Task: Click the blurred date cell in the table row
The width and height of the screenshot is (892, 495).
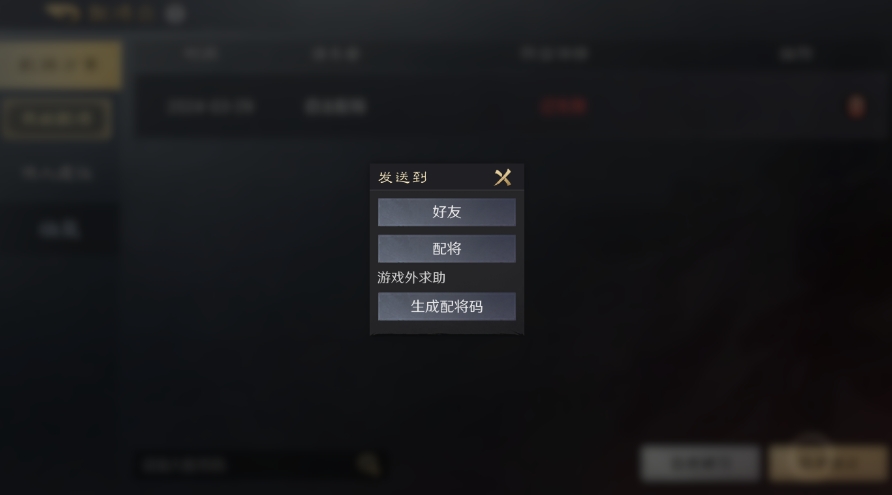Action: (x=211, y=106)
